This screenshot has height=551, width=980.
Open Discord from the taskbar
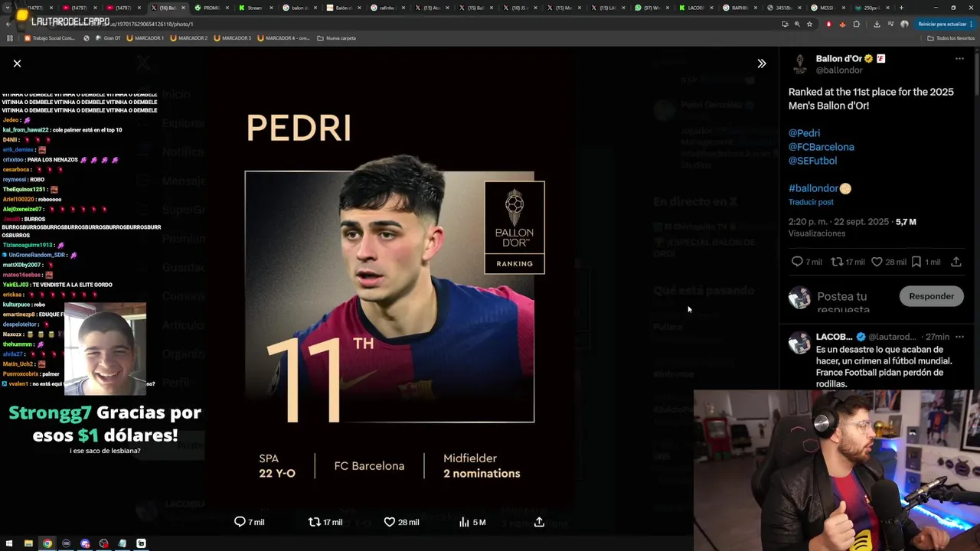(x=85, y=543)
